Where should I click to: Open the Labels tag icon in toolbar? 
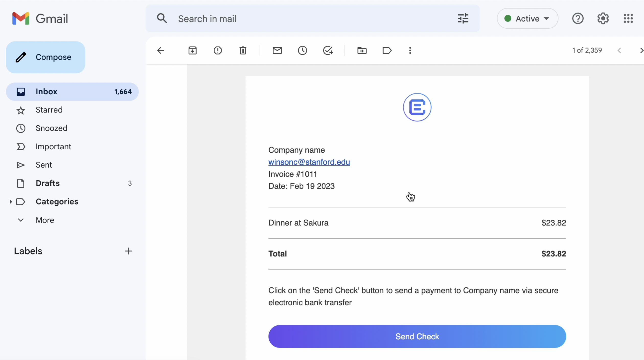click(x=387, y=50)
